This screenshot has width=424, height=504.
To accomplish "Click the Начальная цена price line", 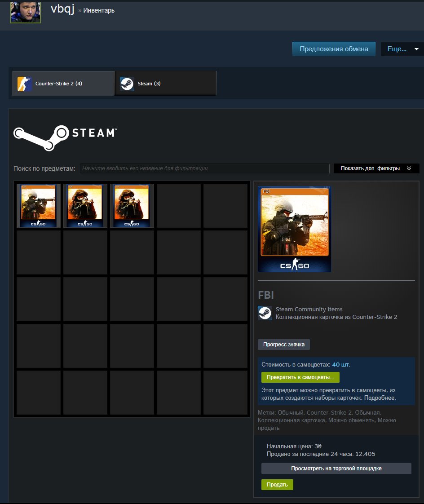I will pos(294,447).
